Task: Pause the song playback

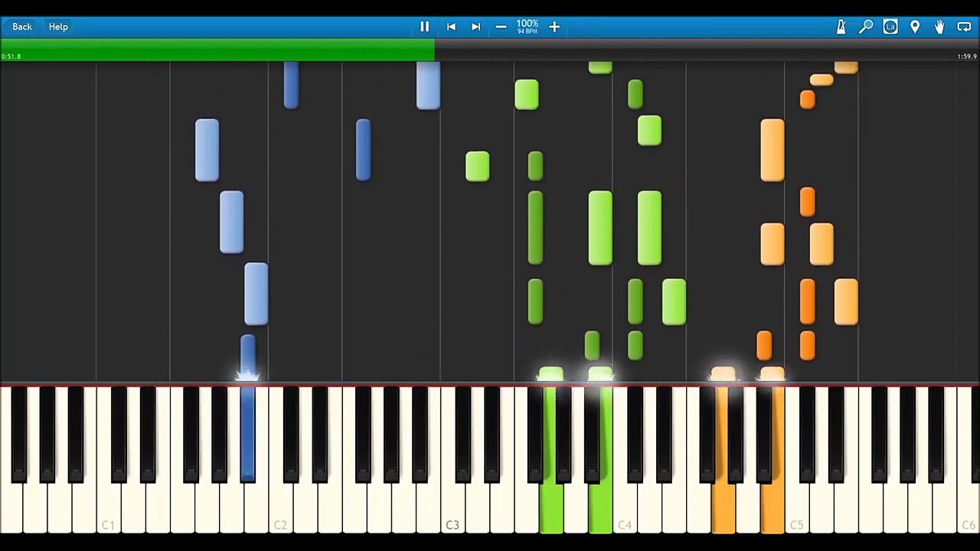Action: (425, 27)
